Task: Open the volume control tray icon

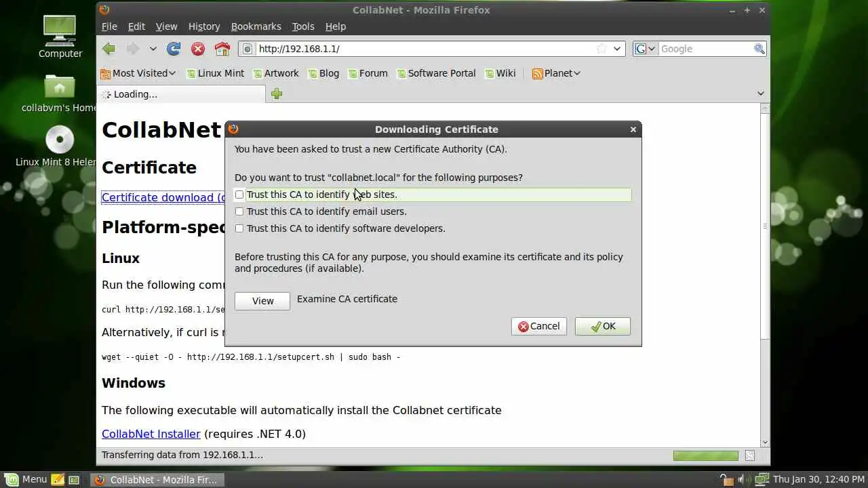Action: point(741,480)
